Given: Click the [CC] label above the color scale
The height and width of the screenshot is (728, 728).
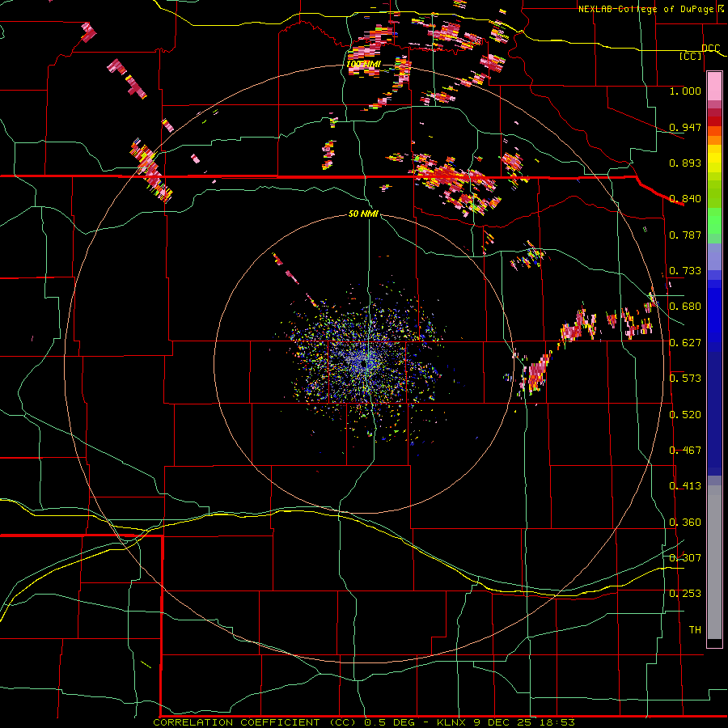Looking at the screenshot, I should tap(691, 56).
